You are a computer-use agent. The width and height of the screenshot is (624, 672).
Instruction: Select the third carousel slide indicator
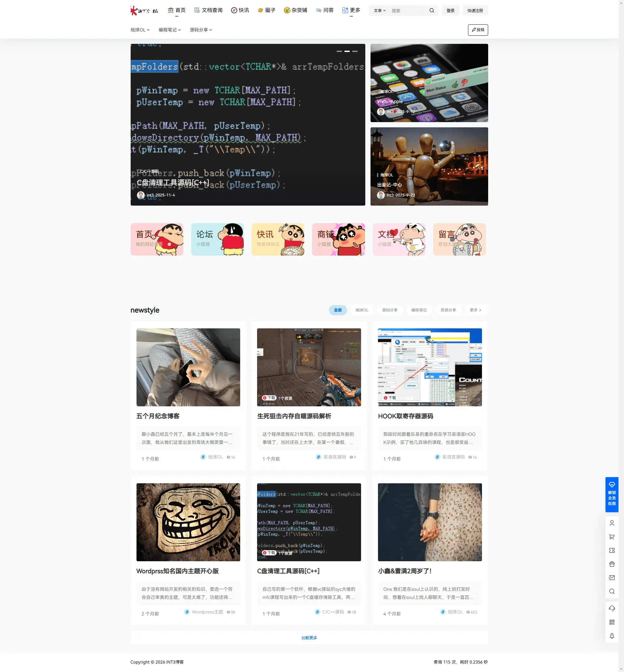point(355,51)
